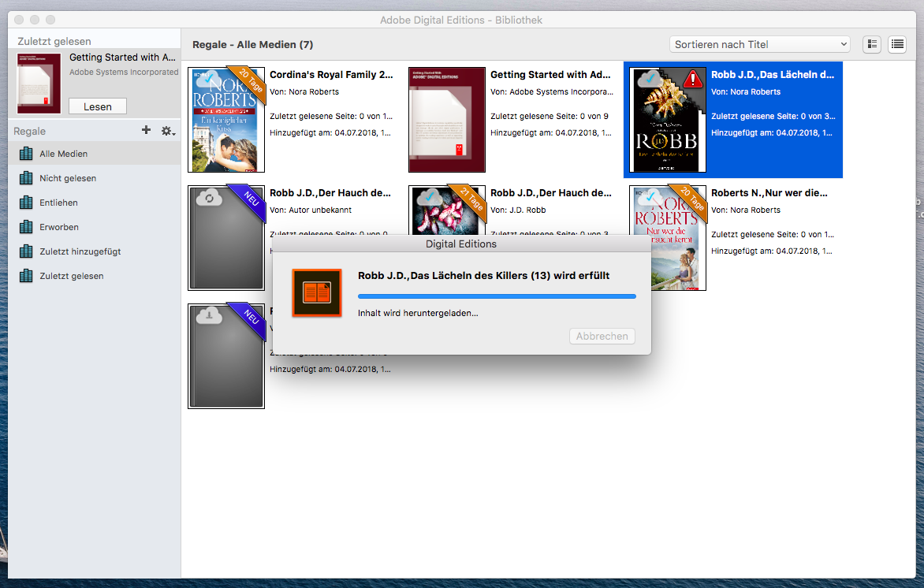Click the 'Regale - Alle Medien (7)' heading
The image size is (924, 588).
coord(253,45)
